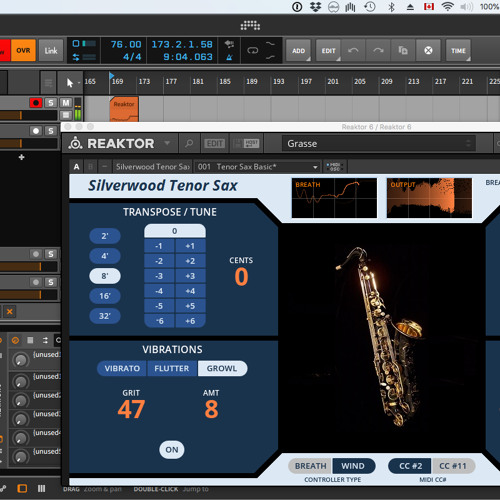500x500 pixels.
Task: Toggle the Link button in transport
Action: pyautogui.click(x=51, y=50)
